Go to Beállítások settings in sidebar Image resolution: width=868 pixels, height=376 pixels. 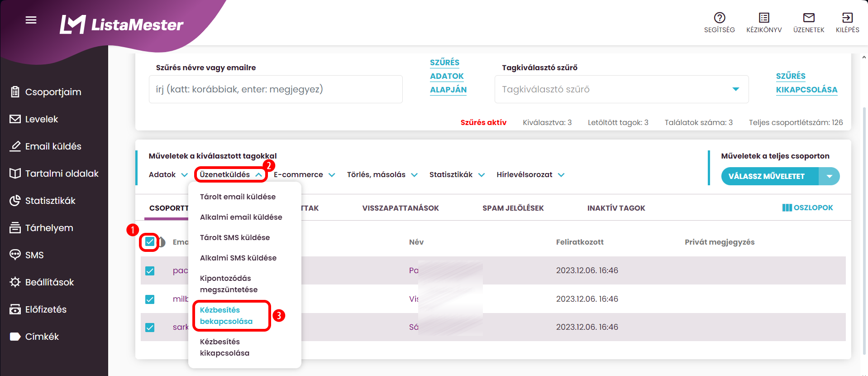[49, 282]
